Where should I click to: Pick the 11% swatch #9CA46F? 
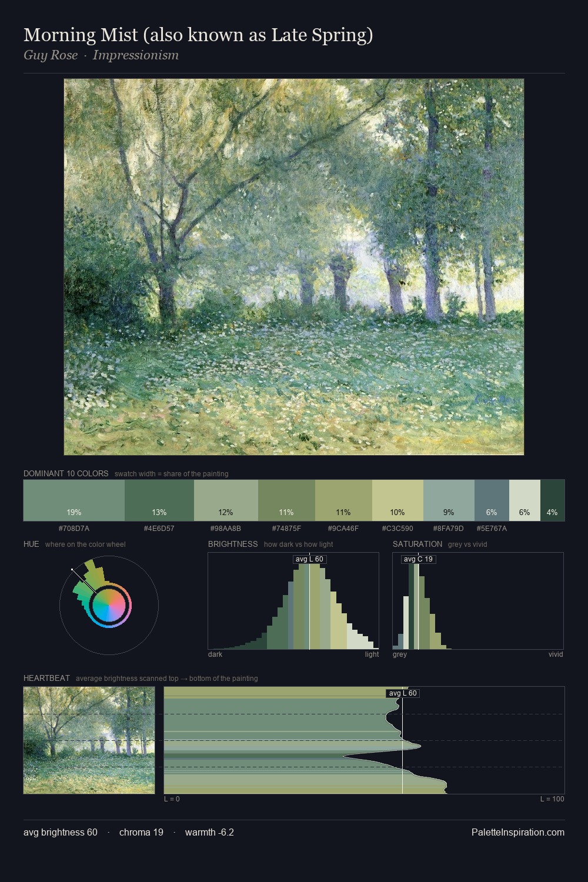click(343, 500)
